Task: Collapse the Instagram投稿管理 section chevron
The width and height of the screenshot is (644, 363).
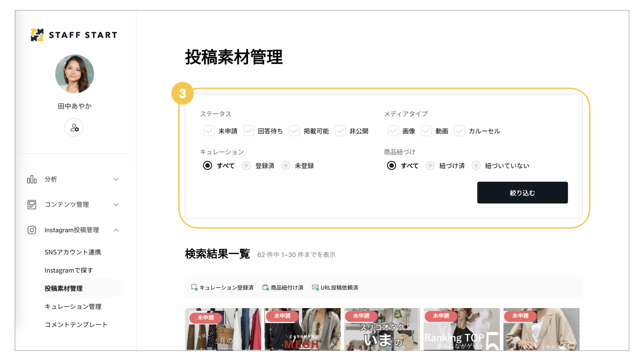Action: 116,230
